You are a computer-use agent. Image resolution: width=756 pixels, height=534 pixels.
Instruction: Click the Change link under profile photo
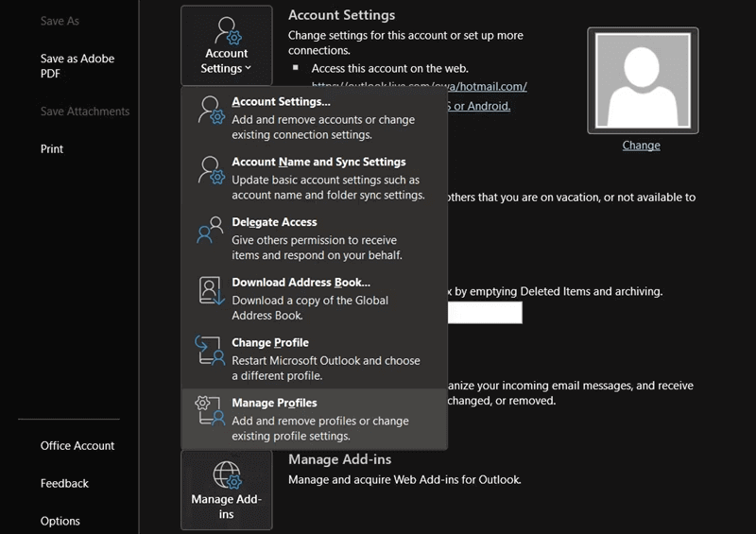click(x=641, y=146)
